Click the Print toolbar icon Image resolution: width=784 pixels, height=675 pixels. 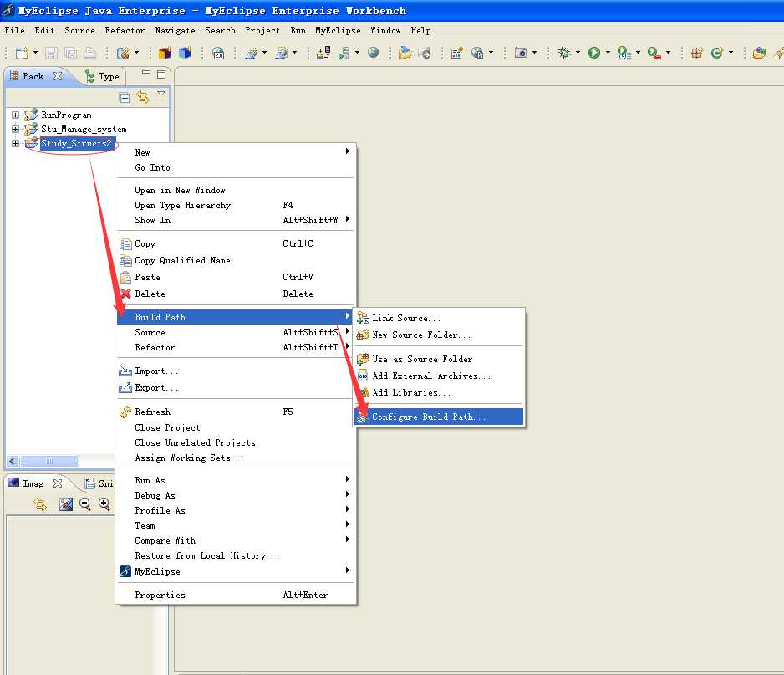pos(90,53)
